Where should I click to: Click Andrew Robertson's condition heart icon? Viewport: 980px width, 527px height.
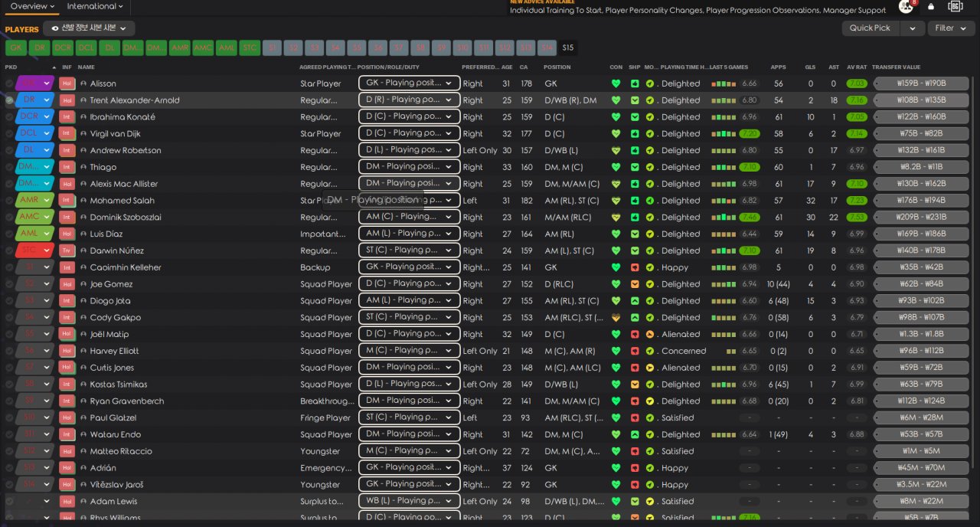tap(616, 150)
